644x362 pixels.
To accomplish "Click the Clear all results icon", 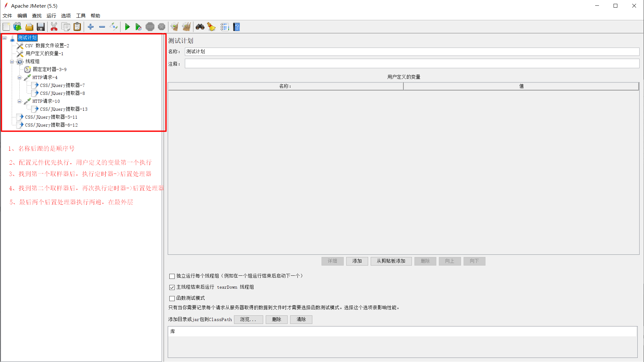I will tap(186, 27).
